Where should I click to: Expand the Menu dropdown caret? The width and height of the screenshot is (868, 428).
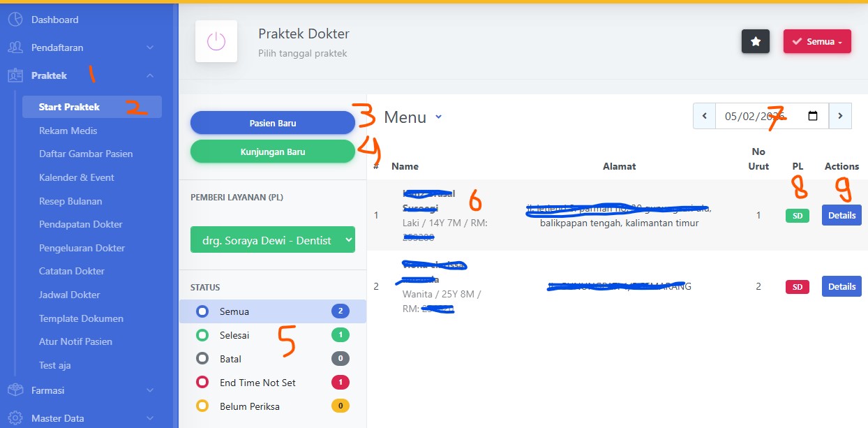point(438,117)
